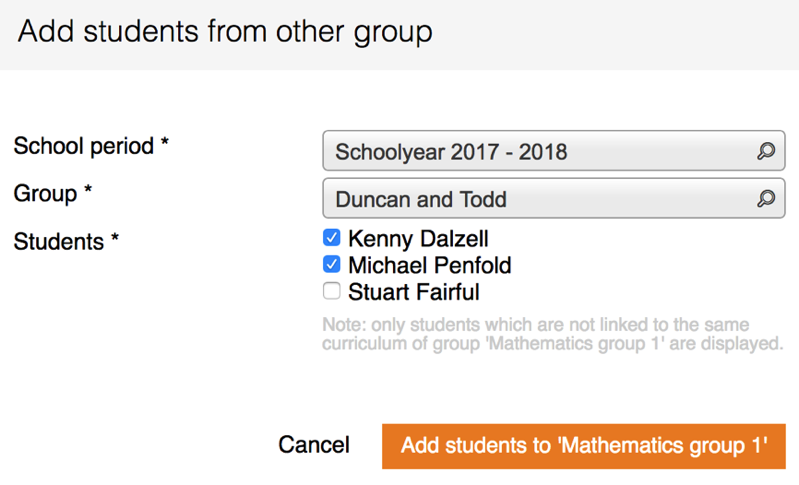The image size is (799, 485).
Task: Tick the Stuart Fairful checkbox
Action: [332, 292]
